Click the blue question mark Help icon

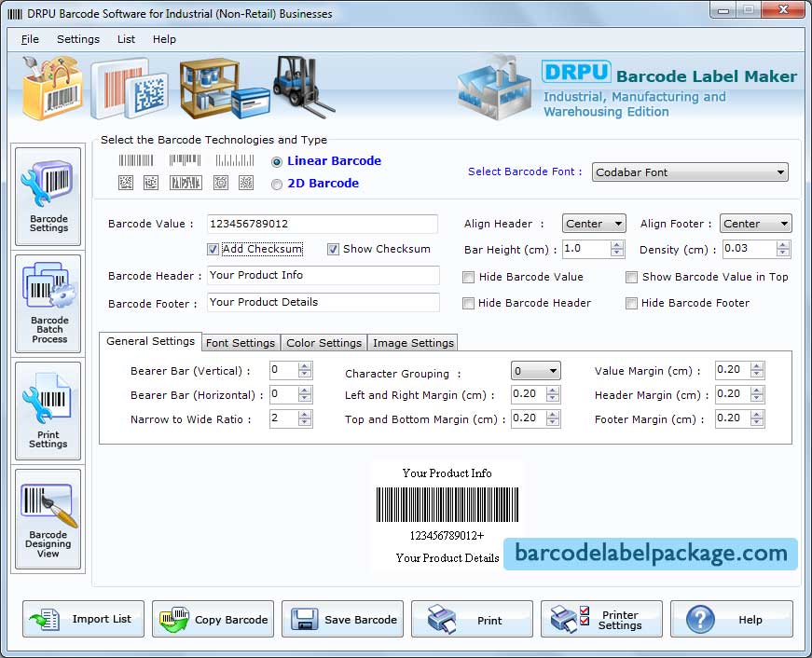[700, 619]
